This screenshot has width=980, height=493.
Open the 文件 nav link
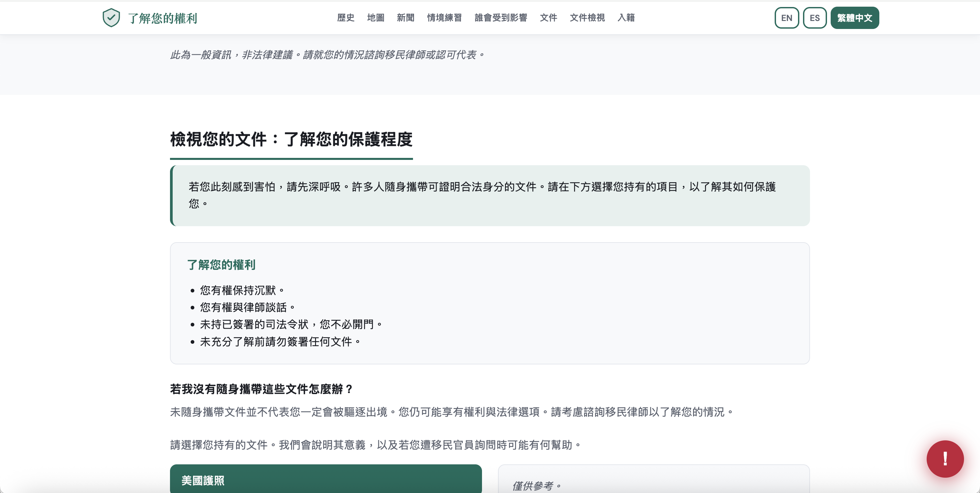click(x=548, y=18)
